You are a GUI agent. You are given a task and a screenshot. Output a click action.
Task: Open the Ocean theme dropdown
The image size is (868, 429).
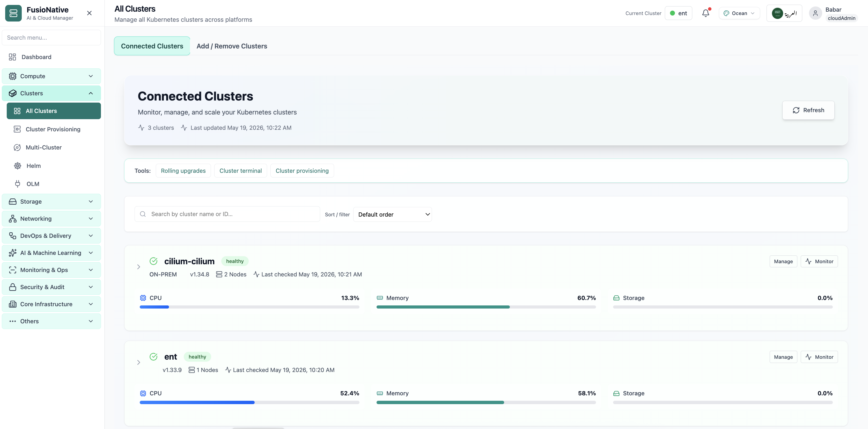(739, 13)
